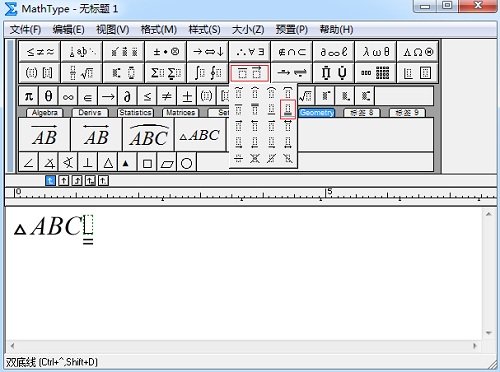
Task: Switch to the Algebra tab
Action: pyautogui.click(x=45, y=113)
